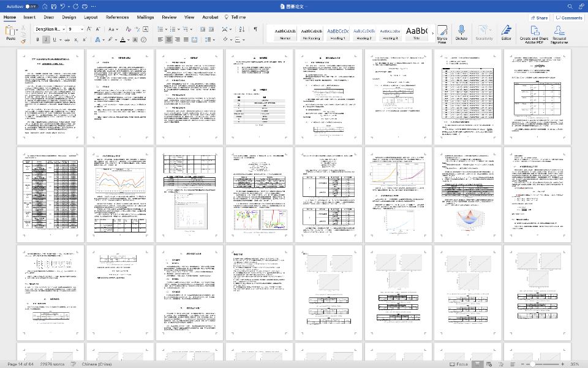
Task: Click the Share button
Action: [x=539, y=18]
